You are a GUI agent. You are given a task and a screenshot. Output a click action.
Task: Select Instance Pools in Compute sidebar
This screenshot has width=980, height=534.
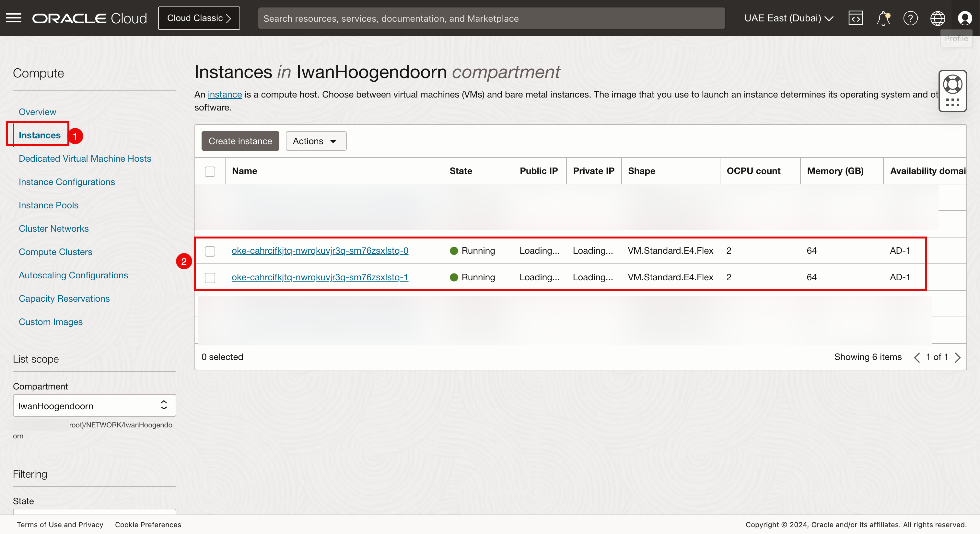tap(49, 205)
